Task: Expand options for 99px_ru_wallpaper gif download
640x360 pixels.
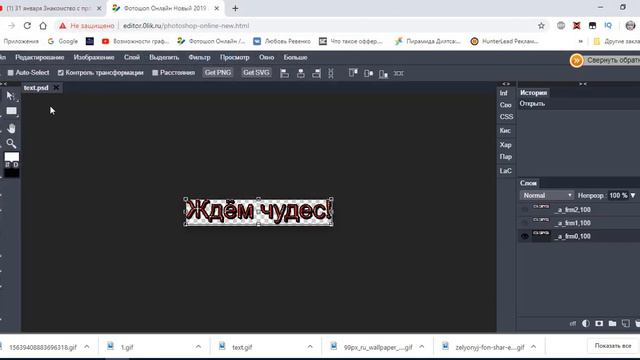Action: (x=422, y=347)
